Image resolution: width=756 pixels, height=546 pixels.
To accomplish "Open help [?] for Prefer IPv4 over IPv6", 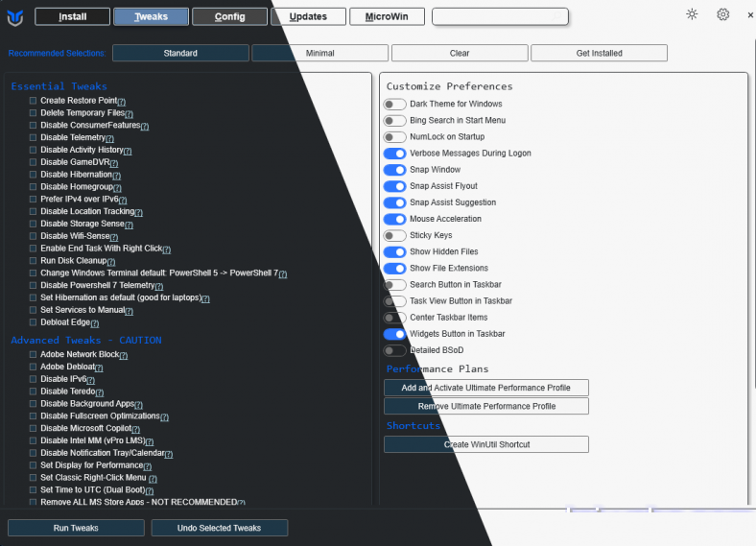I will click(123, 201).
